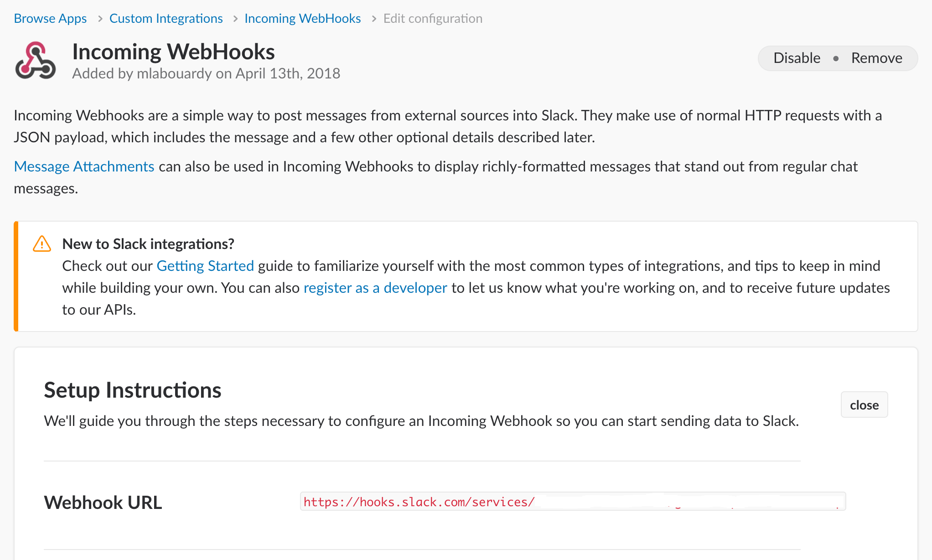The image size is (932, 560).
Task: Open the Browse Apps breadcrumb link
Action: click(50, 18)
